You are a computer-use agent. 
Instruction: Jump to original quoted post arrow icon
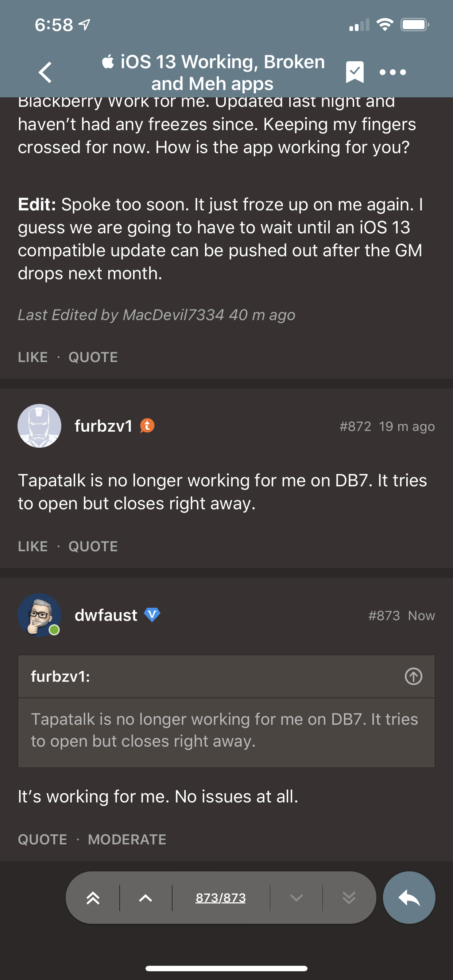[x=413, y=676]
